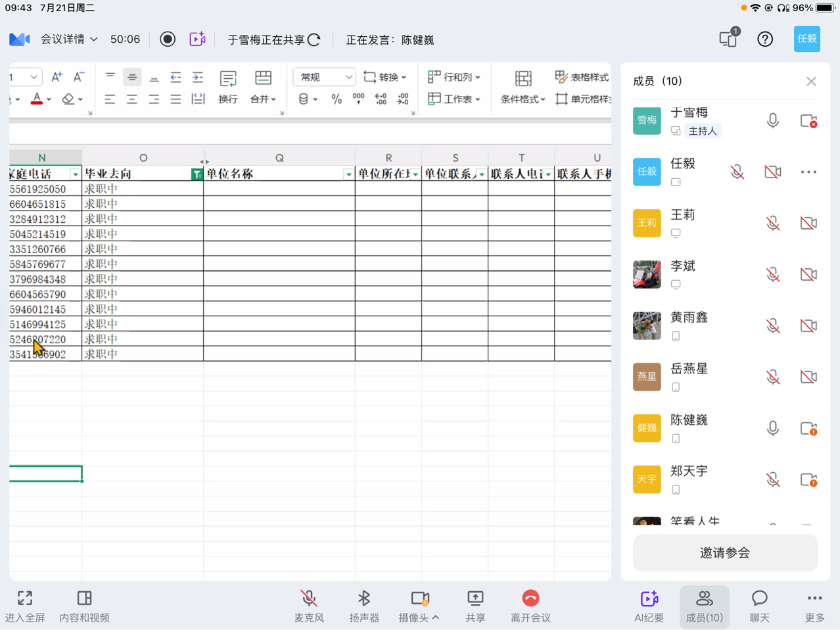The image size is (840, 630).
Task: Open the 工作表 dropdown
Action: tap(454, 99)
